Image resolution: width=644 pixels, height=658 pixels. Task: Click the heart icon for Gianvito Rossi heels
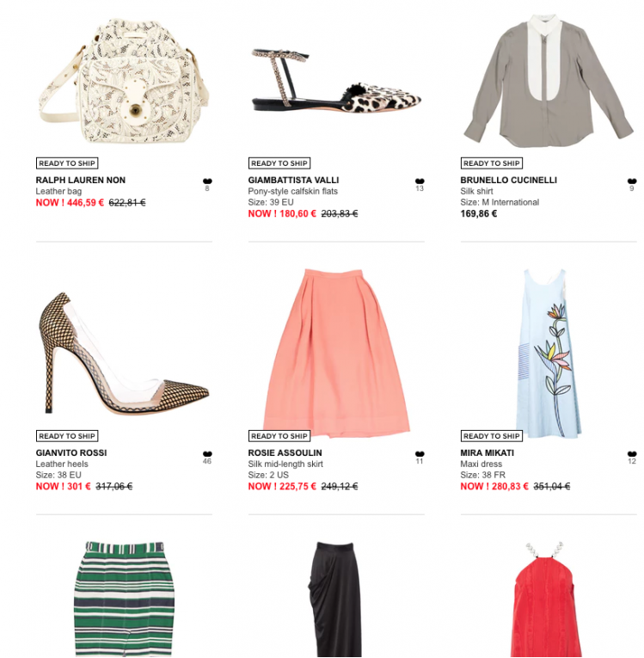coord(207,454)
